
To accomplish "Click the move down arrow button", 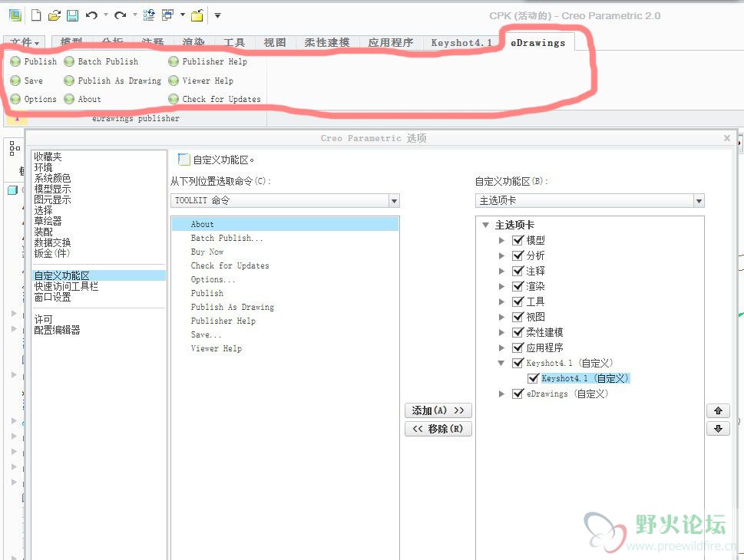I will 718,429.
